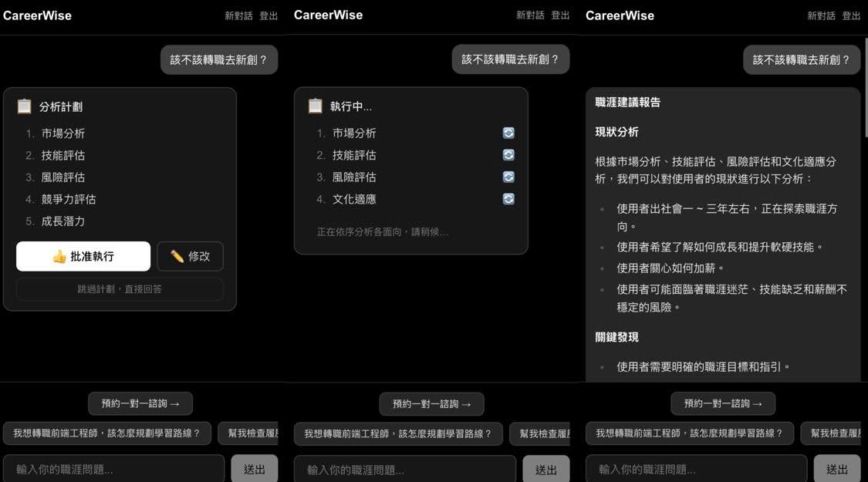Click the refresh status icon for 市場分析

click(x=508, y=133)
